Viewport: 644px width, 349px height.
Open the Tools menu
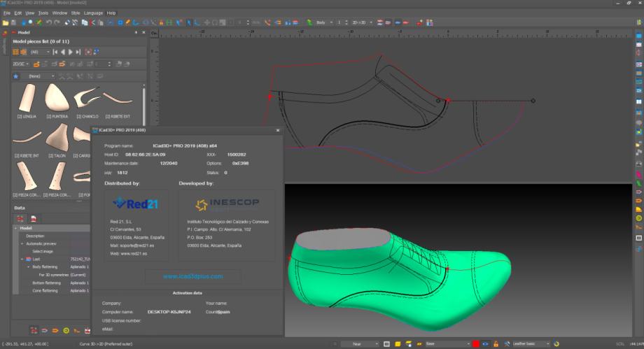coord(43,13)
